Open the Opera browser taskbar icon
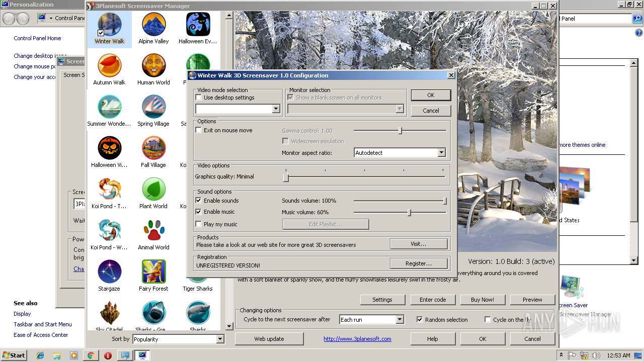The width and height of the screenshot is (644, 362). (108, 355)
